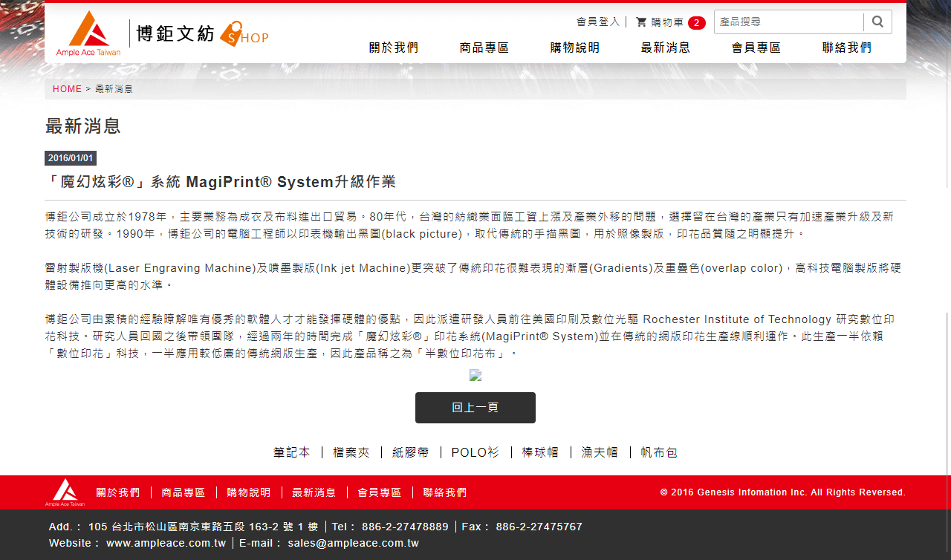Click the sales@ampleace.com.tw email address
Viewport: 951px width, 560px height.
(x=354, y=543)
